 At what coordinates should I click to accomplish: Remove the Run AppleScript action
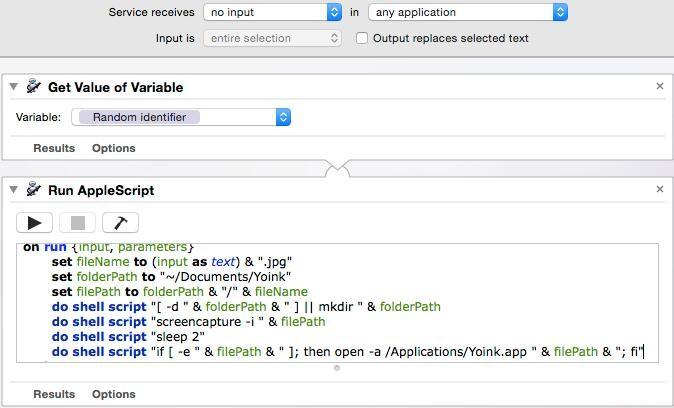pyautogui.click(x=659, y=189)
